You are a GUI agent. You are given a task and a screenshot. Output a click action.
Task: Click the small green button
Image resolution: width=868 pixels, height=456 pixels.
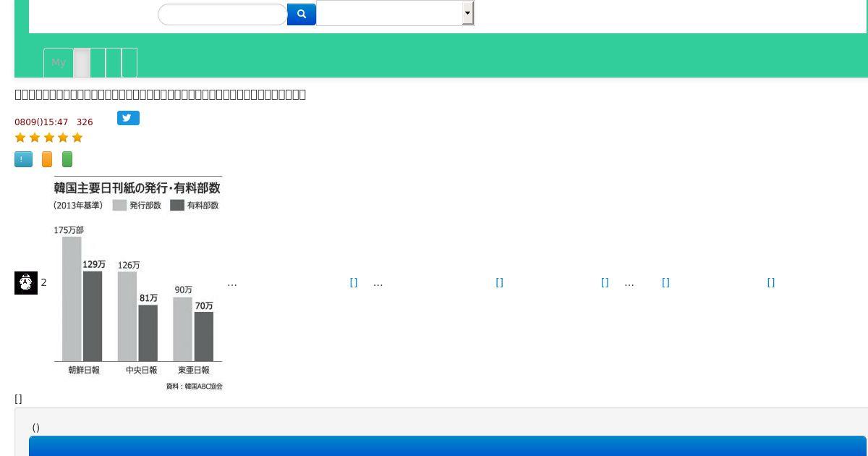coord(67,159)
